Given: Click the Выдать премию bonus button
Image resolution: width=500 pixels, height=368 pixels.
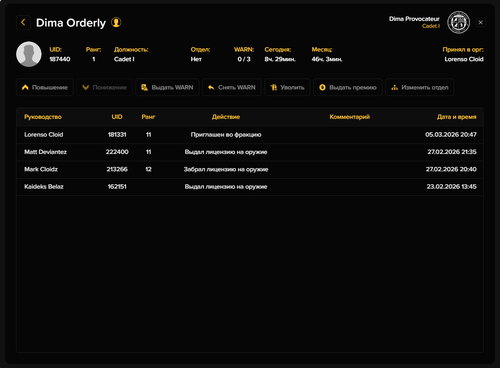Looking at the screenshot, I should [x=348, y=87].
